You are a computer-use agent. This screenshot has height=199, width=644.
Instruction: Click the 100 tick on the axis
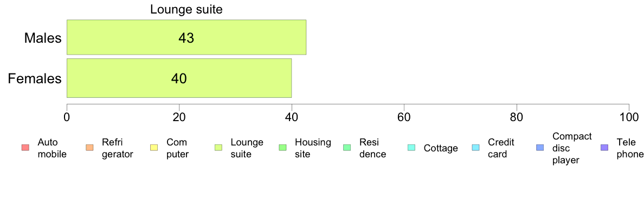pos(629,117)
